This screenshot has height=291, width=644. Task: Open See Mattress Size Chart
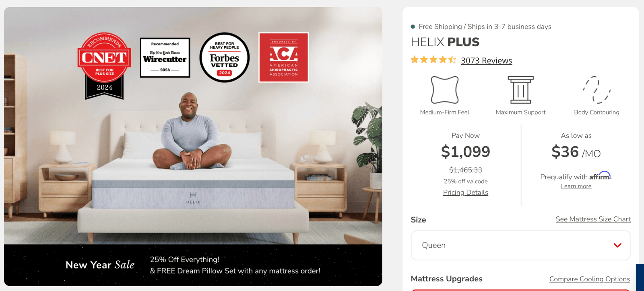tap(593, 219)
